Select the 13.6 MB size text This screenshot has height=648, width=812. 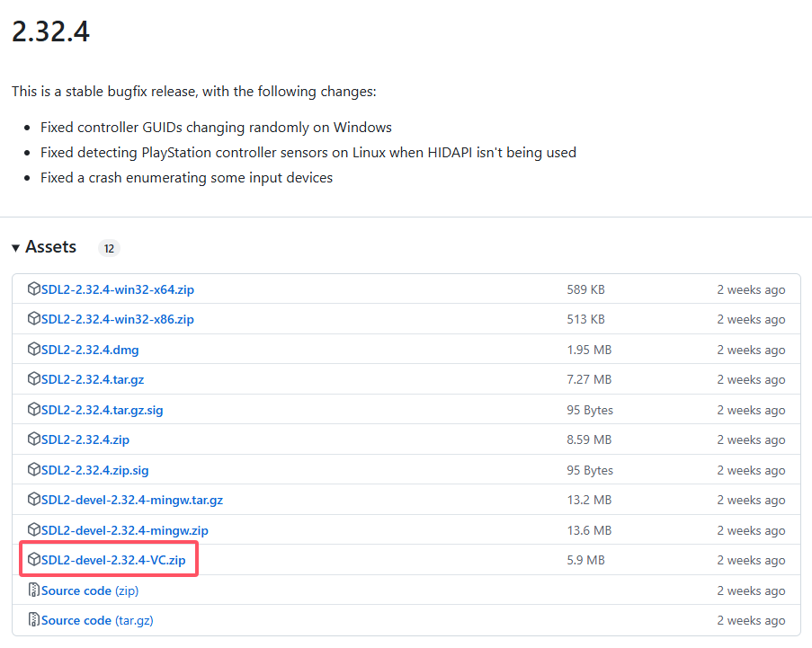pos(589,530)
